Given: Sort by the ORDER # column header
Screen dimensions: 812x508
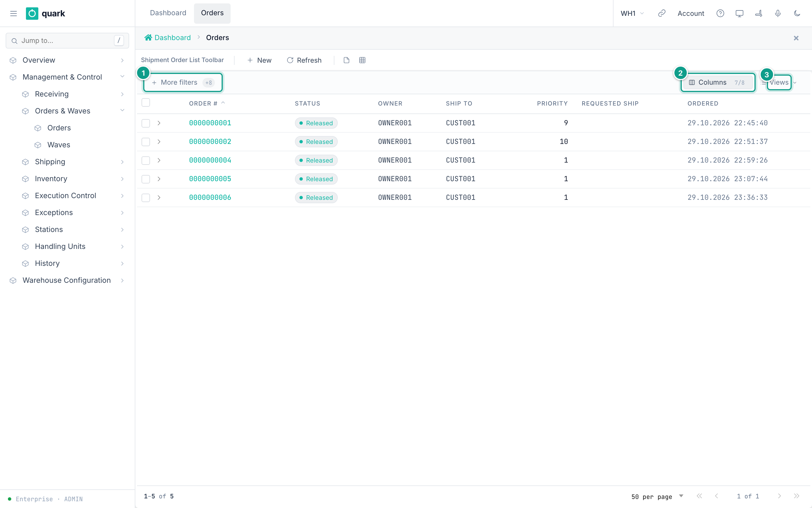Looking at the screenshot, I should click(x=207, y=104).
